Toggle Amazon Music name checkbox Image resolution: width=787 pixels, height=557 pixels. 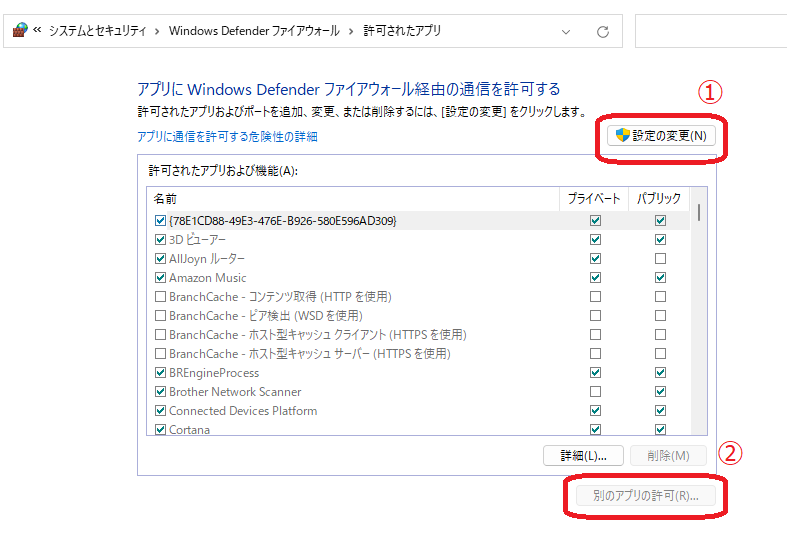160,277
